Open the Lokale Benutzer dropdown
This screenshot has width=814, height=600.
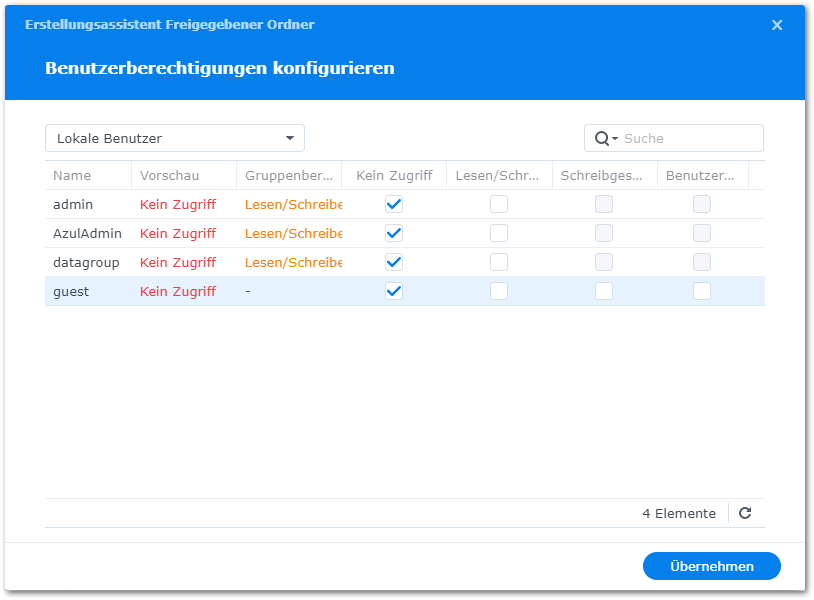pyautogui.click(x=175, y=138)
